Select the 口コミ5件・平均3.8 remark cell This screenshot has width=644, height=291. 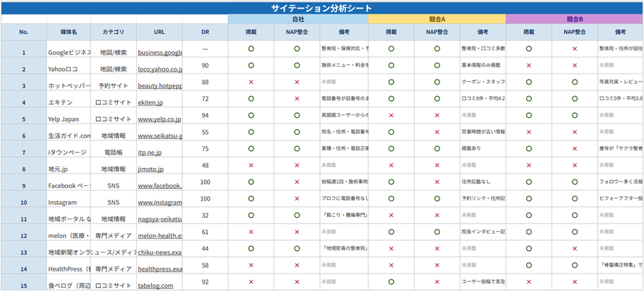[621, 98]
